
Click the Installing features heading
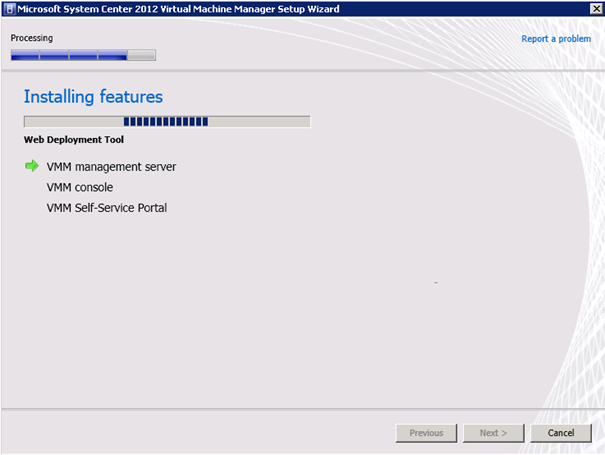93,96
